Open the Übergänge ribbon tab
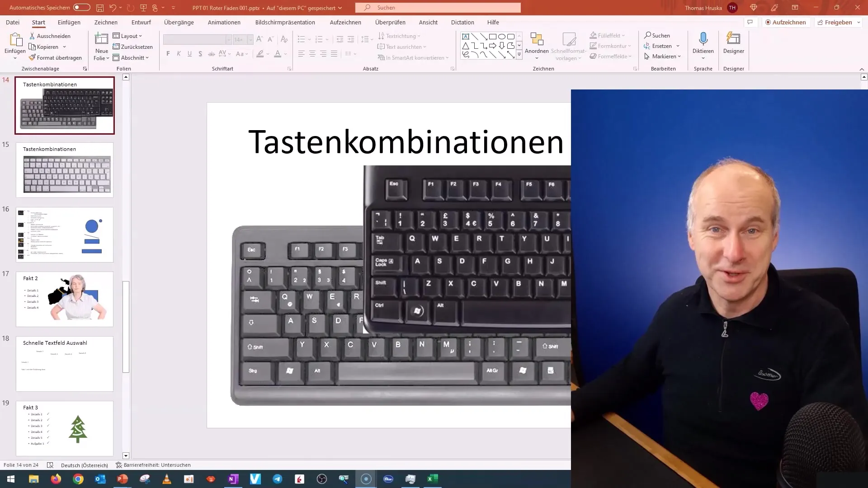Viewport: 868px width, 488px height. point(179,23)
